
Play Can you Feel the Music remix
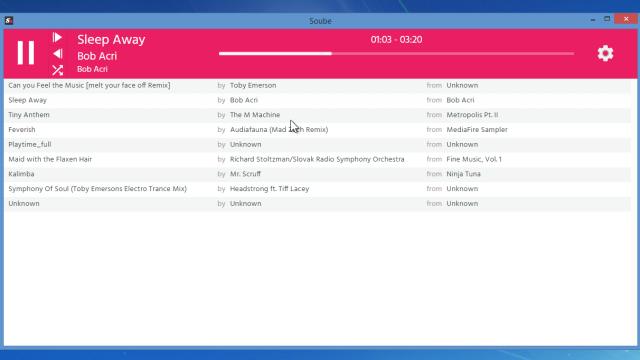click(x=318, y=85)
